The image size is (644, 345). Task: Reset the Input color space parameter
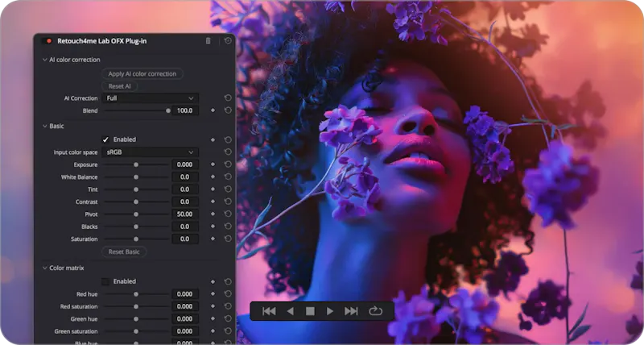click(228, 152)
